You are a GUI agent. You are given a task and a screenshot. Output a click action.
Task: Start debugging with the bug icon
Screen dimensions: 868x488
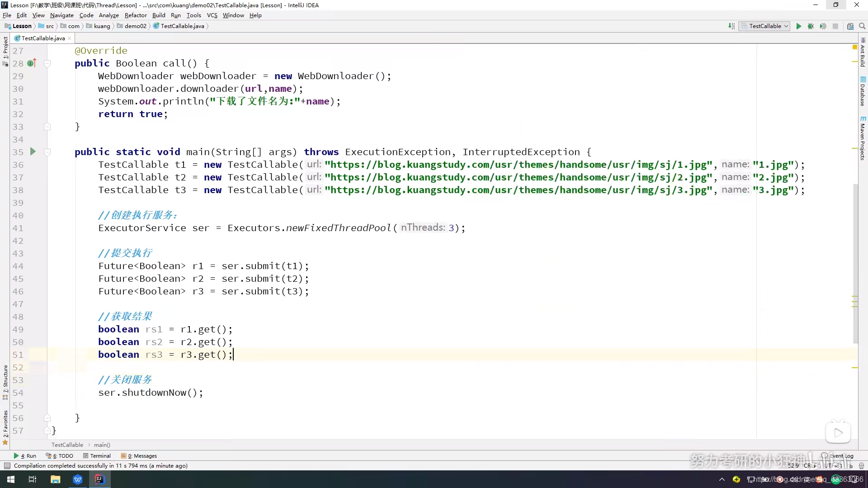[x=811, y=26]
